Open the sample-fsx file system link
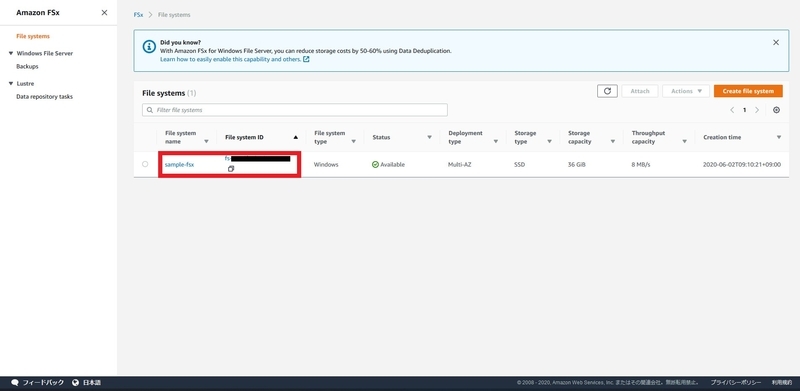The width and height of the screenshot is (800, 391). (179, 165)
